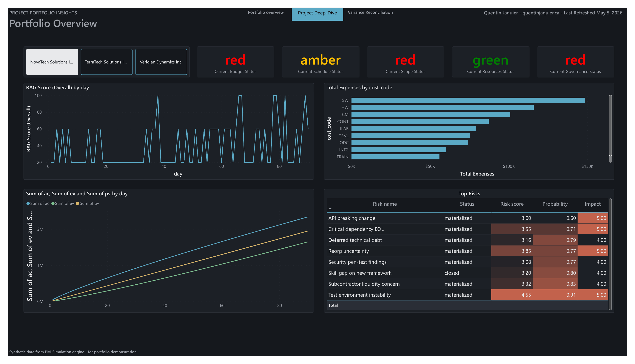Click the Current Budget Status card
This screenshot has width=635, height=364.
coord(235,62)
